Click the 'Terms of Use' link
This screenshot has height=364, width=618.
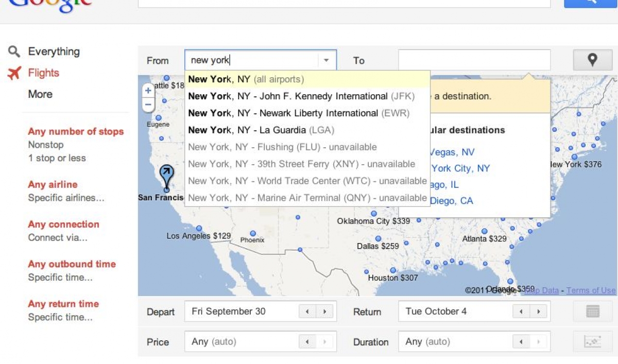pyautogui.click(x=590, y=290)
